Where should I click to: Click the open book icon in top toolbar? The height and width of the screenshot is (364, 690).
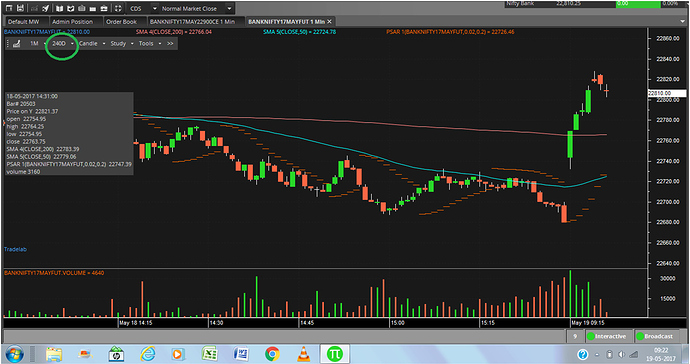tap(59, 8)
